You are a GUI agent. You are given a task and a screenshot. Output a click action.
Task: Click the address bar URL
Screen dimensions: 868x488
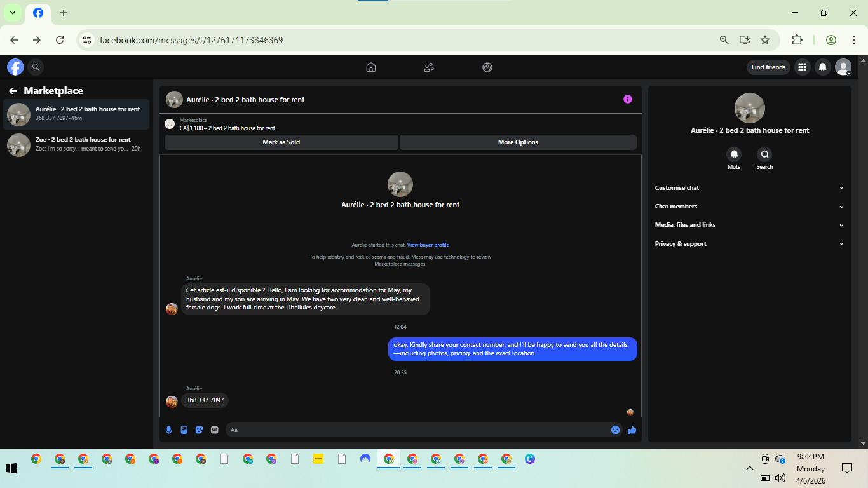point(191,40)
